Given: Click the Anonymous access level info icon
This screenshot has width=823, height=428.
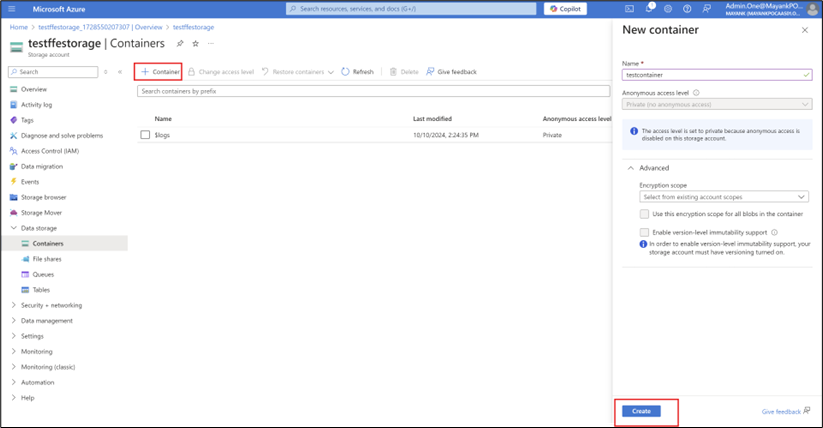Looking at the screenshot, I should click(696, 93).
